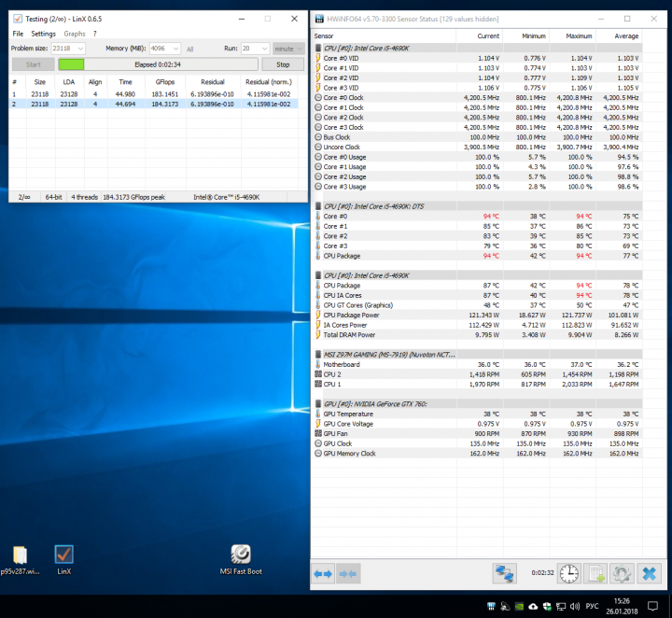Click the Sensor column header in HWiNFO

(384, 36)
